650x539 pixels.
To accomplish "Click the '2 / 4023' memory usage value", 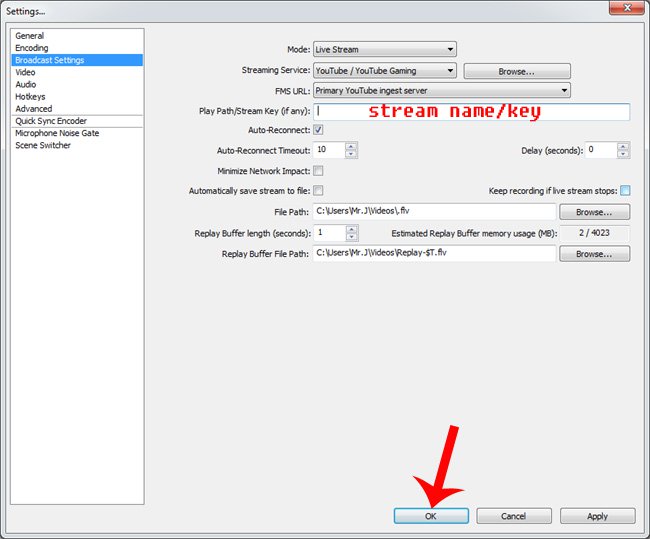I will click(x=594, y=233).
